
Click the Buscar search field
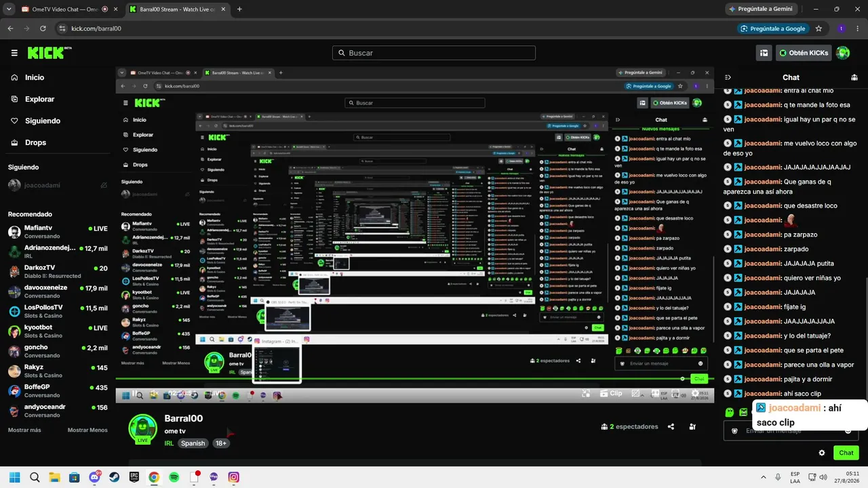click(434, 53)
